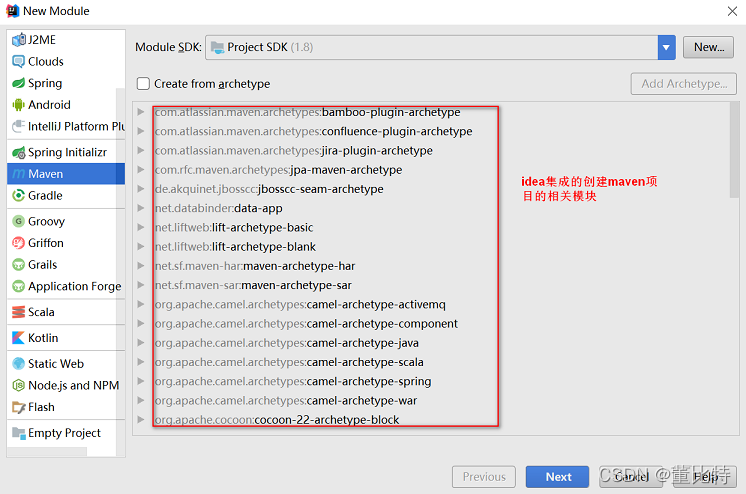The height and width of the screenshot is (494, 746).
Task: Expand the bamboo-plugin-archetype node
Action: tap(141, 112)
